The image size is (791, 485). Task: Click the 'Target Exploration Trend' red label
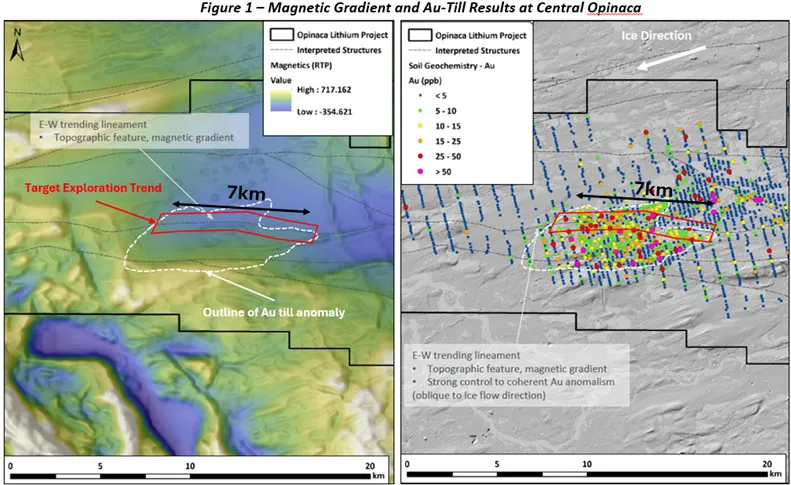point(79,187)
